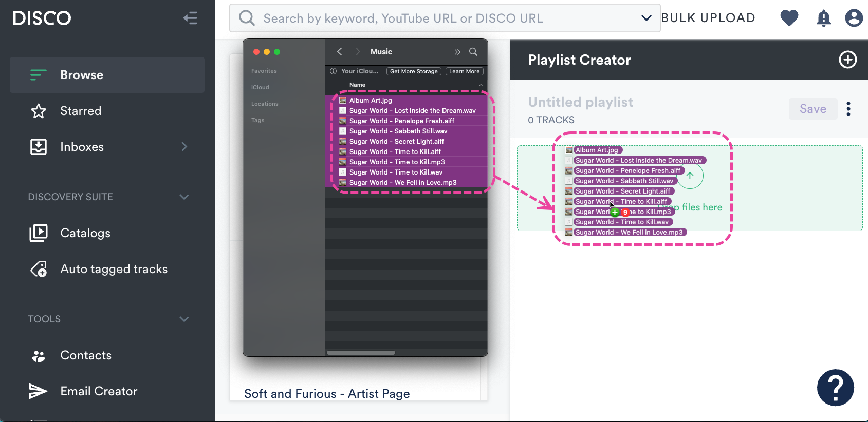868x422 pixels.
Task: Click the Auto tagged tracks tag icon
Action: click(39, 269)
